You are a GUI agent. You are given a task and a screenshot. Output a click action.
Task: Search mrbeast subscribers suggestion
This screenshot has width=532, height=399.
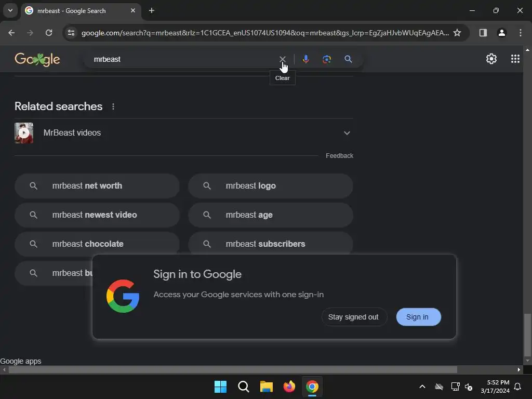tap(271, 243)
